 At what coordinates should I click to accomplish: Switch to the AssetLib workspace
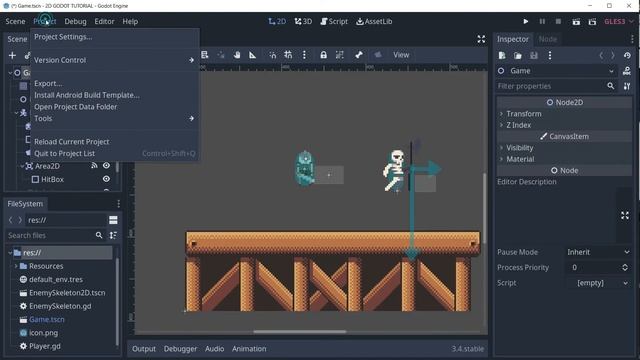point(374,21)
